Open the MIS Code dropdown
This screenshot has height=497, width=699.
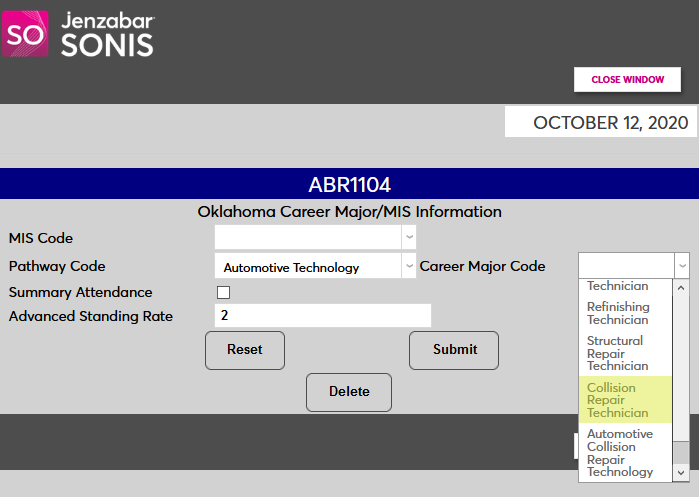tap(315, 237)
